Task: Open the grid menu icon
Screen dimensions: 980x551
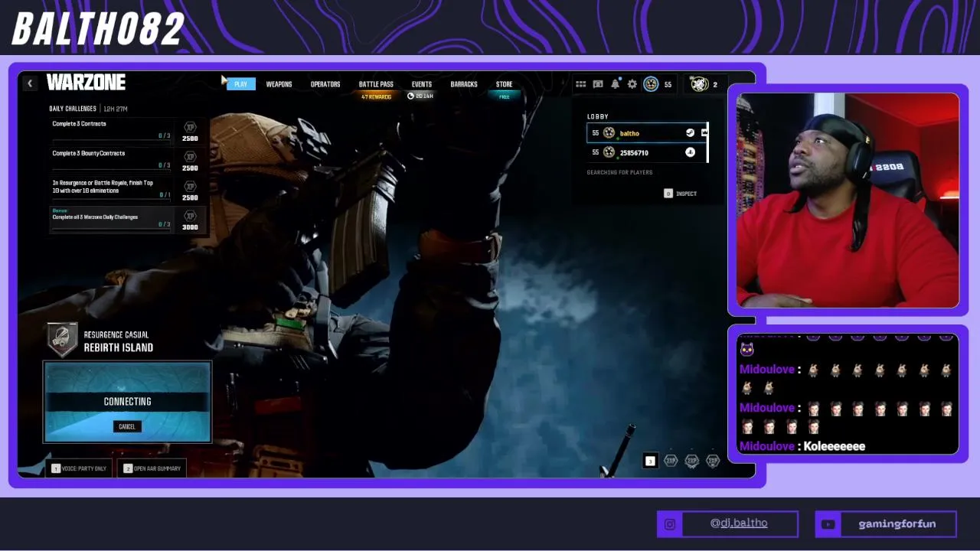Action: pyautogui.click(x=581, y=84)
